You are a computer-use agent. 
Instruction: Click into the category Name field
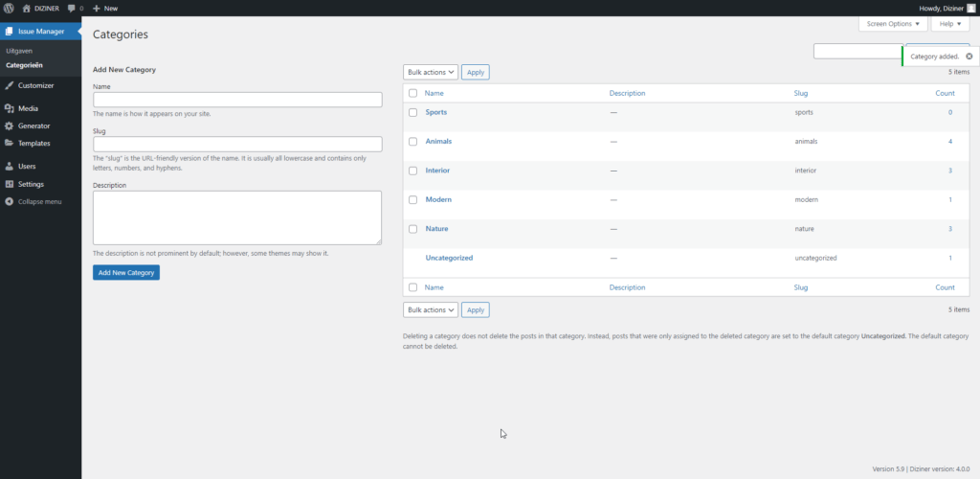pyautogui.click(x=237, y=100)
